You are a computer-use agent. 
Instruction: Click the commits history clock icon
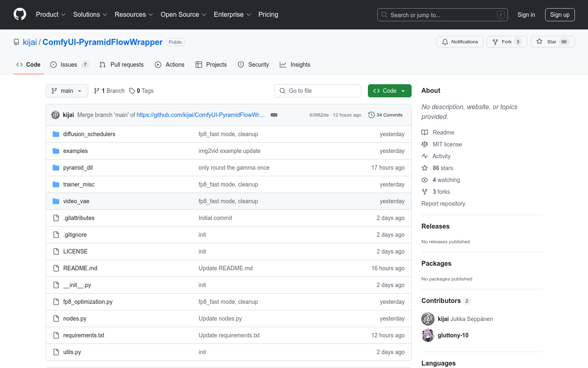coord(371,115)
